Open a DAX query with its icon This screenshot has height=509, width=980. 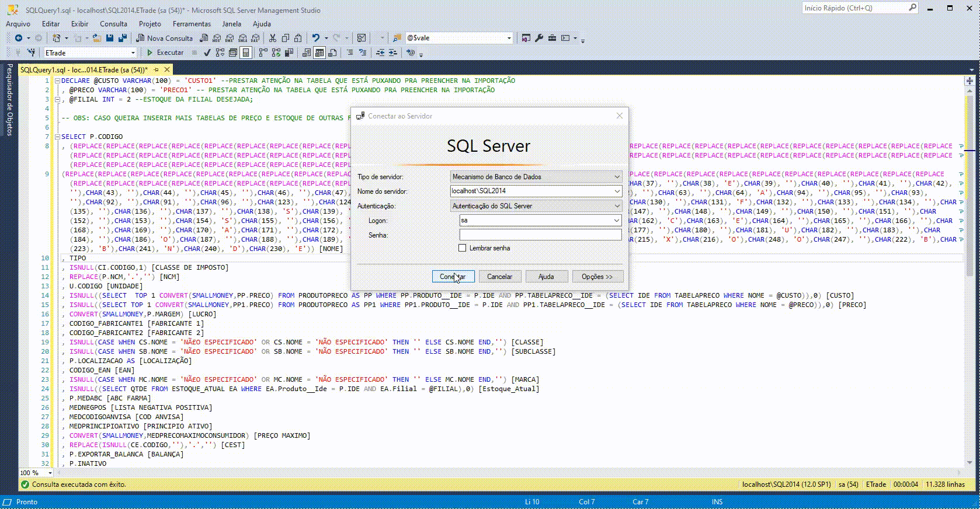click(255, 38)
